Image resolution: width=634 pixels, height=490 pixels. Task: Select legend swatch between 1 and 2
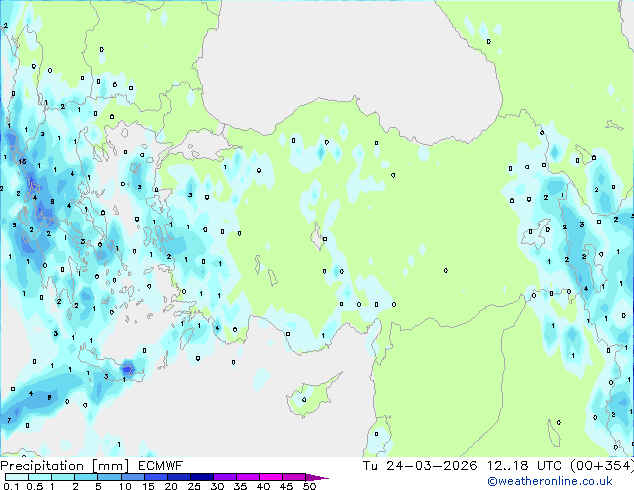63,477
